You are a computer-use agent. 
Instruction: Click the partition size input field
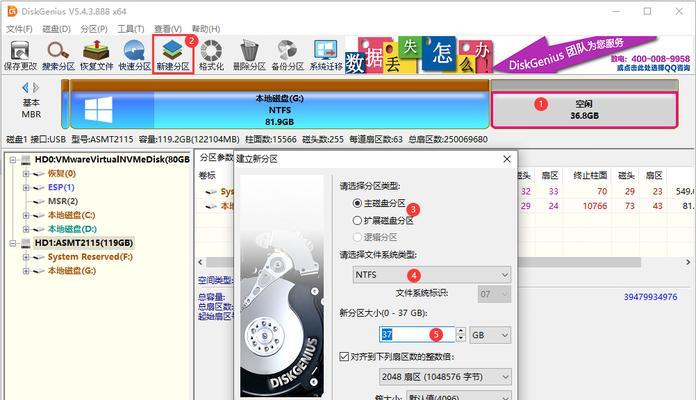pos(417,335)
